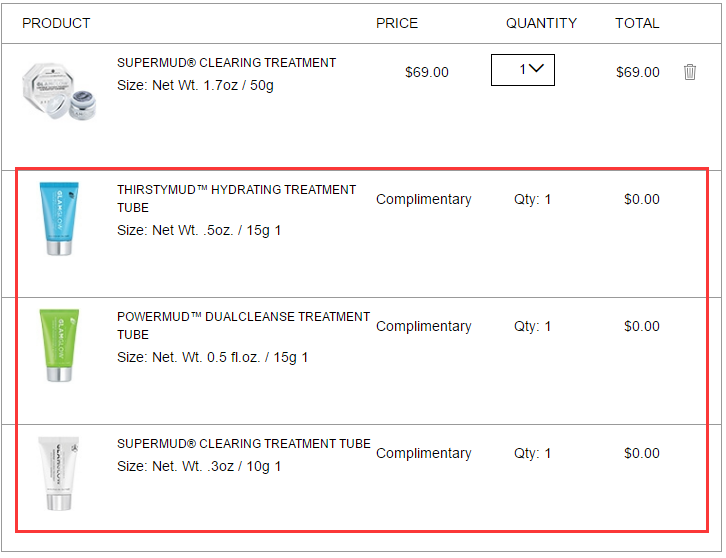The width and height of the screenshot is (726, 558).
Task: Open the SUPERMUD® CLEARING TREATMENT product link
Action: 226,63
